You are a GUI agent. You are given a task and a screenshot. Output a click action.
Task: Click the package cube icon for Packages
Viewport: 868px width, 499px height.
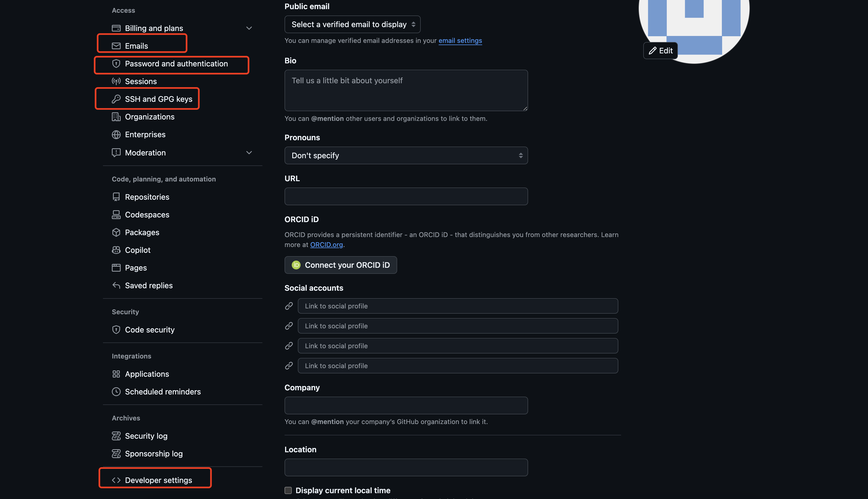coord(116,232)
